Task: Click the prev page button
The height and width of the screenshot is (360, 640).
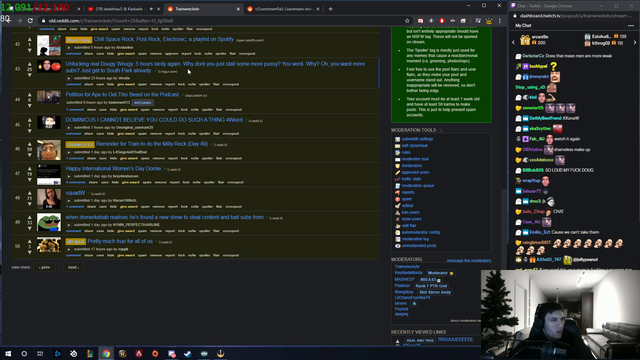Action: pyautogui.click(x=44, y=267)
